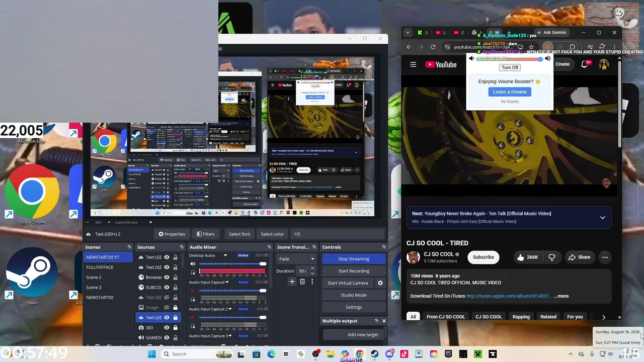Go to YouTube home via logo
Image resolution: width=644 pixels, height=362 pixels.
(441, 64)
